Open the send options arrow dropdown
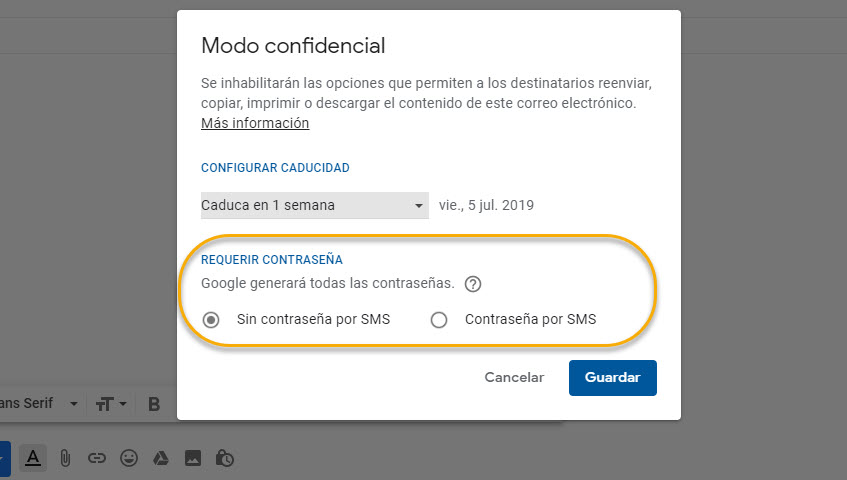This screenshot has height=480, width=847. click(3, 458)
